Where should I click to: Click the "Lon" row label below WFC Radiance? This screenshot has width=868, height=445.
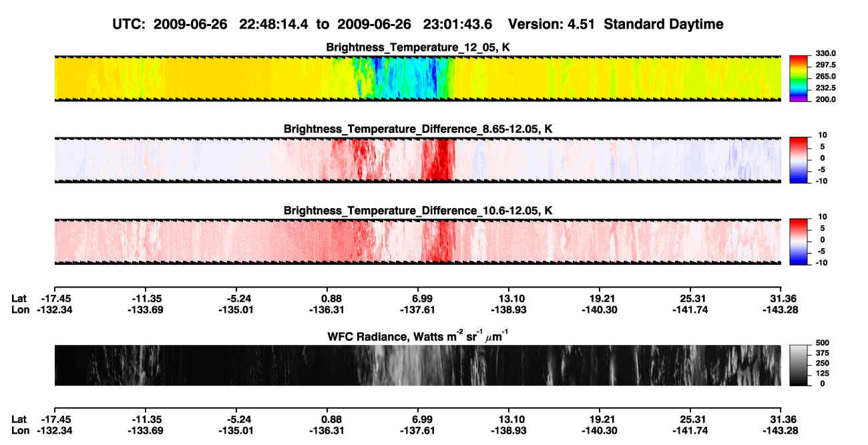[21, 430]
